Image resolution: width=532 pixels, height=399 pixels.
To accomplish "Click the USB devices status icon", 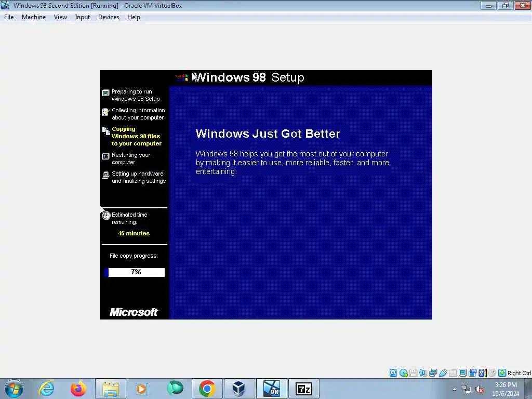I will [443, 373].
